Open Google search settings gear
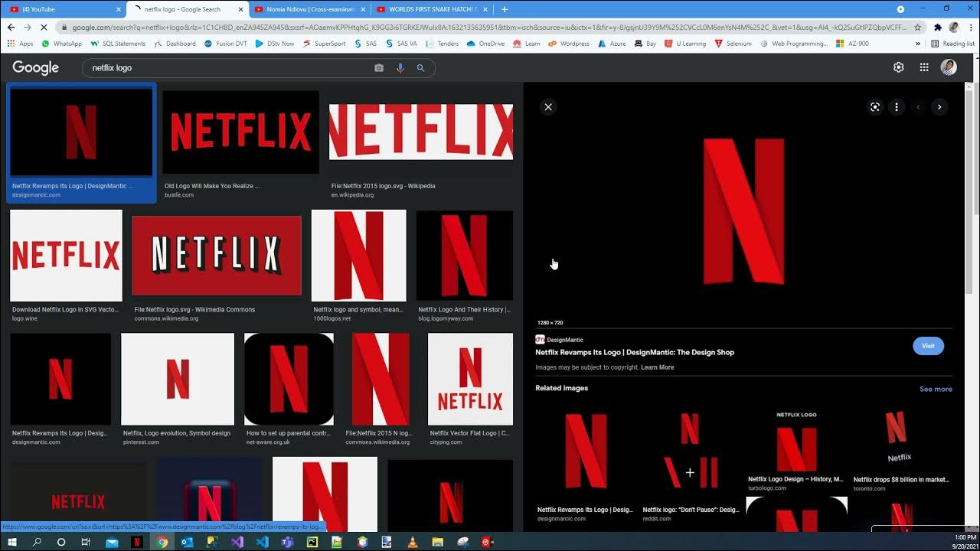Screen dimensions: 980x551 point(899,67)
